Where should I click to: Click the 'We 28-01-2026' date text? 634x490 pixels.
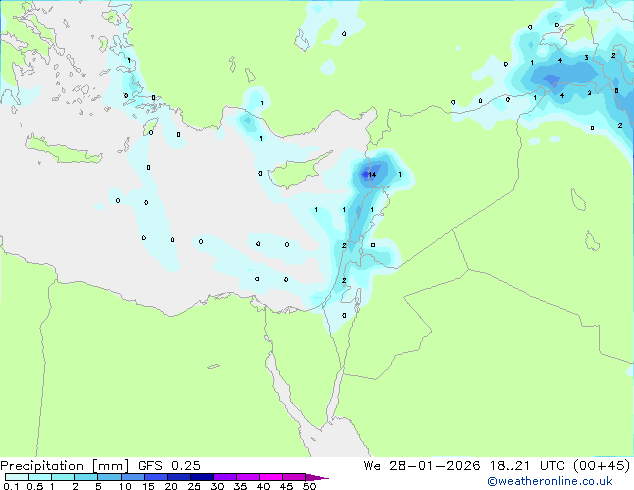coord(422,465)
